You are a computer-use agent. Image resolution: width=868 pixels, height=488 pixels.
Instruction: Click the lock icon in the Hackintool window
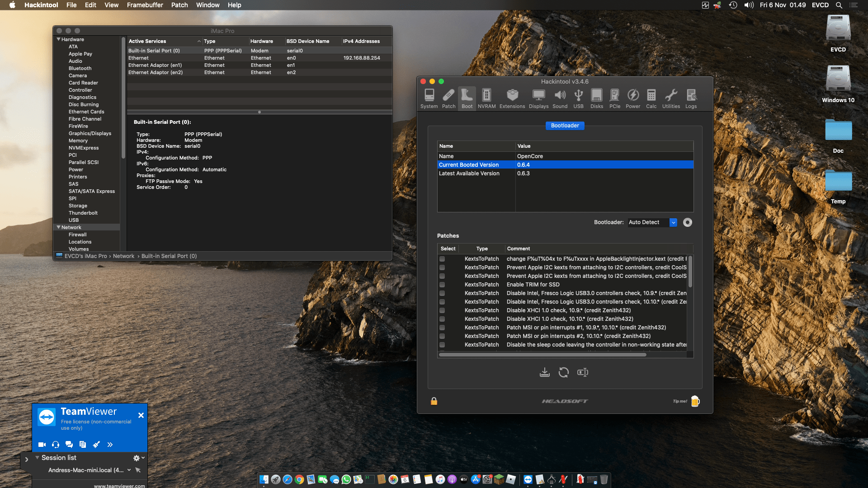[x=434, y=401]
